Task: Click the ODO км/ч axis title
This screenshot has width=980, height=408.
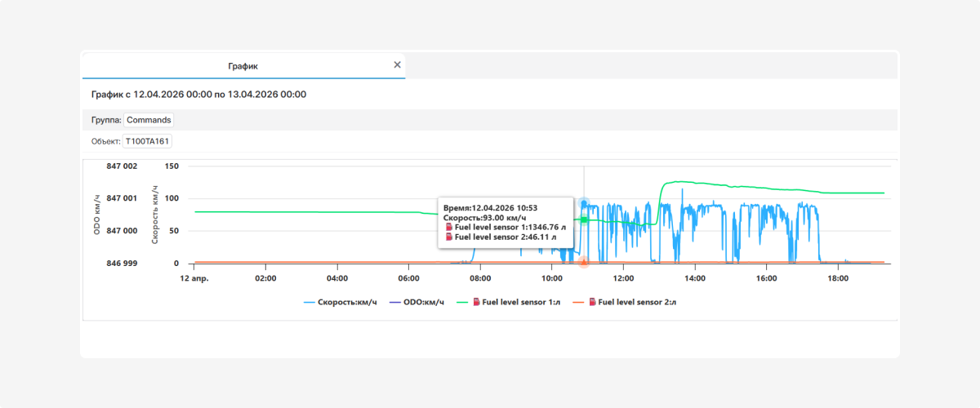Action: point(97,215)
